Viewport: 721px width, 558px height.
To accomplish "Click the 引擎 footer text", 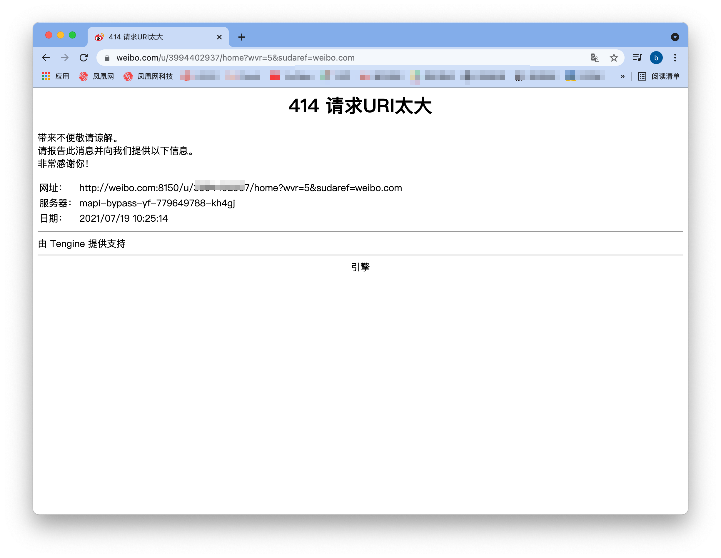I will [360, 267].
